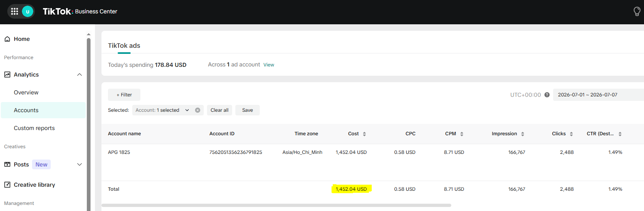Viewport: 644px width, 211px height.
Task: Click the Total row label
Action: 114,189
